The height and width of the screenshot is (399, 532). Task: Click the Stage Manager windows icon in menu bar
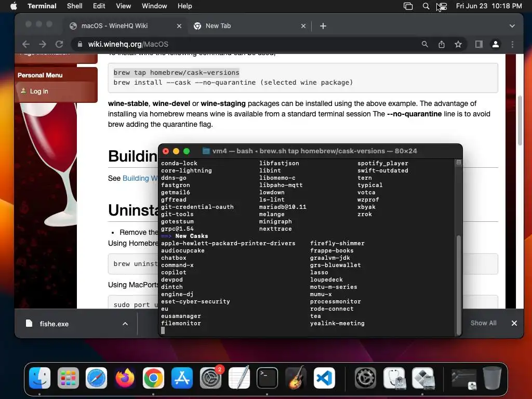point(408,6)
